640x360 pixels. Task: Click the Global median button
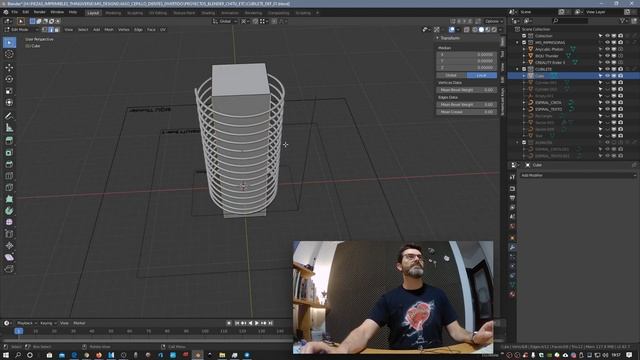(451, 75)
